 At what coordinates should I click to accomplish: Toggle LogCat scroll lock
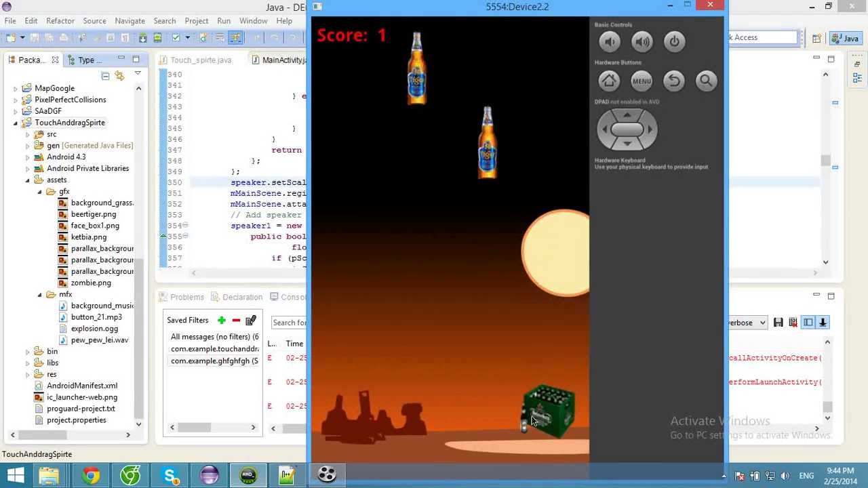(x=823, y=323)
